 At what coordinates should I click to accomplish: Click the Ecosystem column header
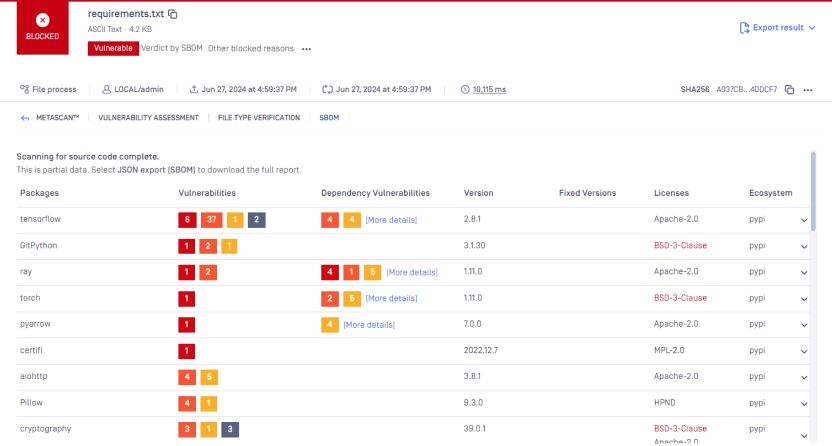770,193
